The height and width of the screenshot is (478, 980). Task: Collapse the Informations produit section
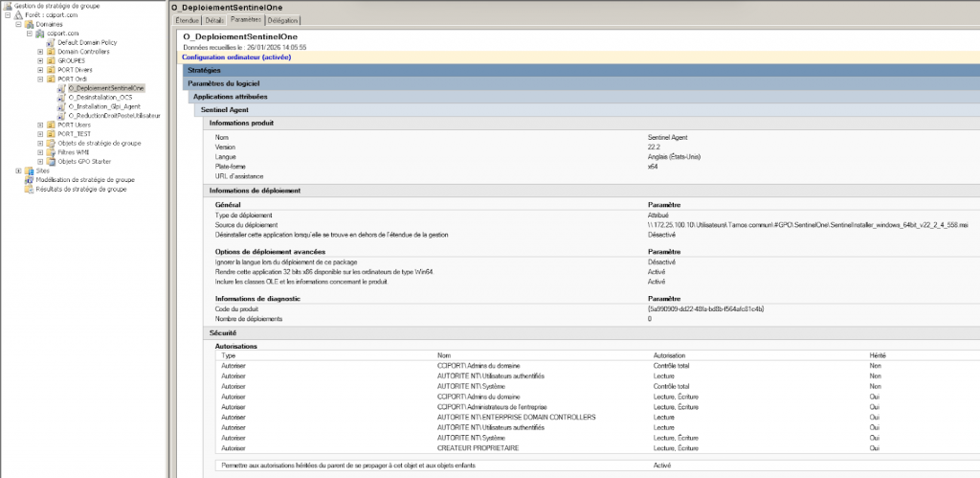pyautogui.click(x=591, y=124)
